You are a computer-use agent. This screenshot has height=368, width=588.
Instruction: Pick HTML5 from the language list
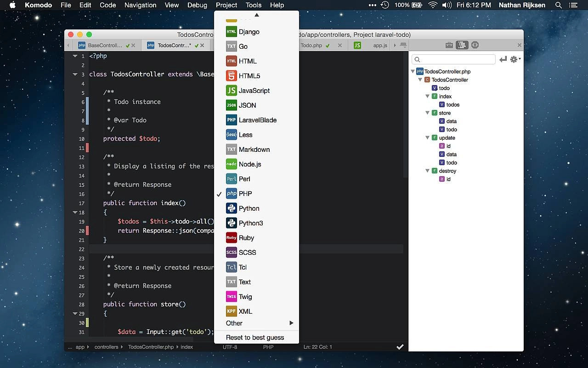click(256, 76)
